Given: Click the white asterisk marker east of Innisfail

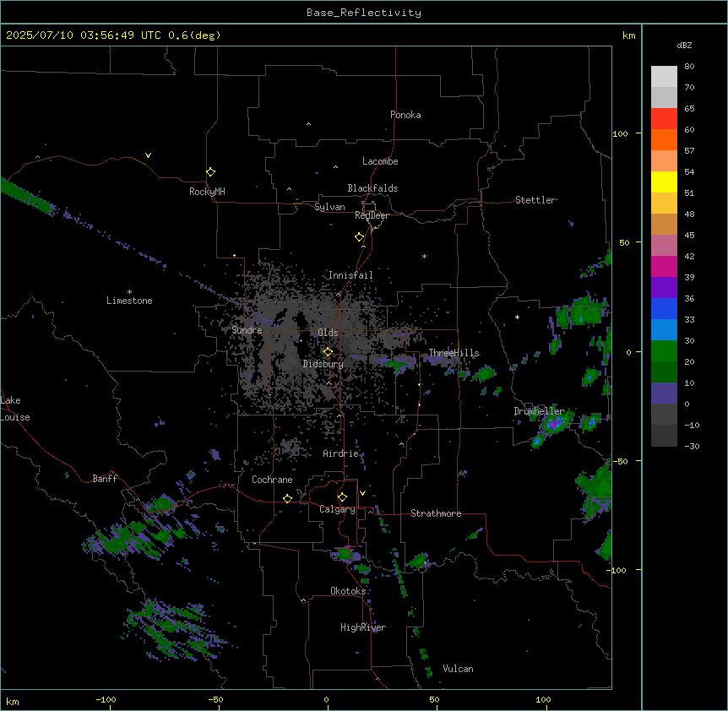Looking at the screenshot, I should (x=424, y=256).
